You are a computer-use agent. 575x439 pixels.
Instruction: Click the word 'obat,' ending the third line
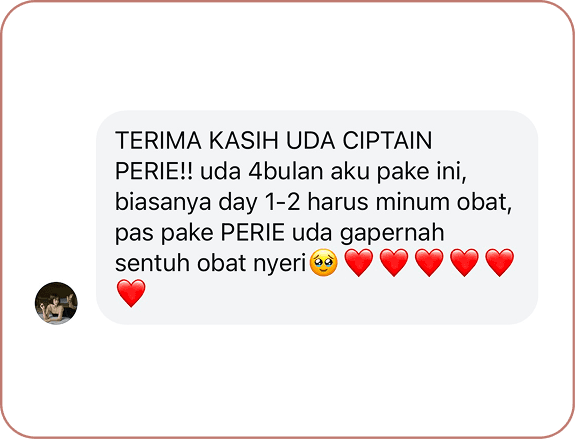484,202
